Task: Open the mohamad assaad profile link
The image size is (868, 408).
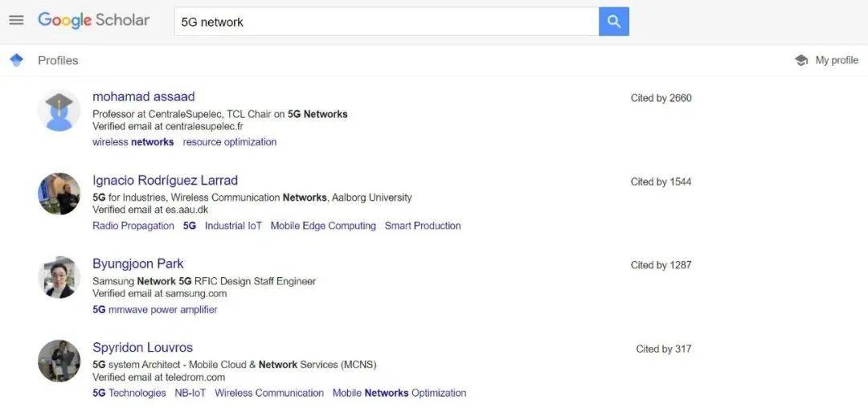Action: pos(143,96)
